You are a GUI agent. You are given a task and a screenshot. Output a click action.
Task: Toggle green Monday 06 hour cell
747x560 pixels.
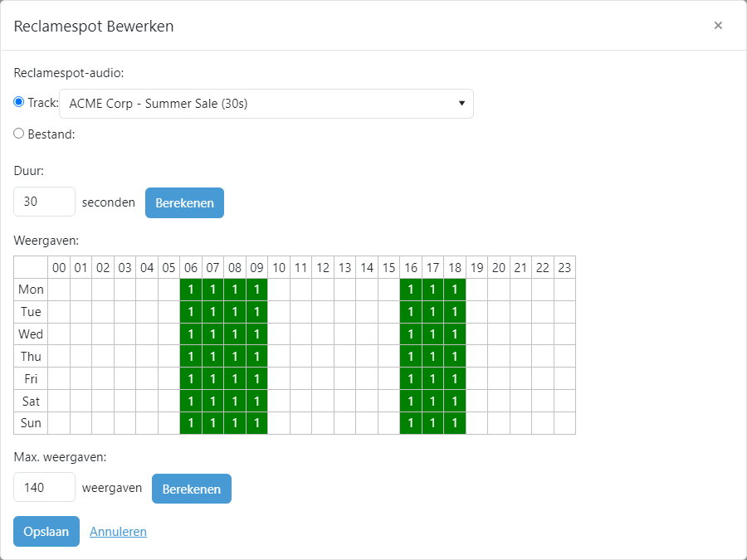pyautogui.click(x=191, y=290)
